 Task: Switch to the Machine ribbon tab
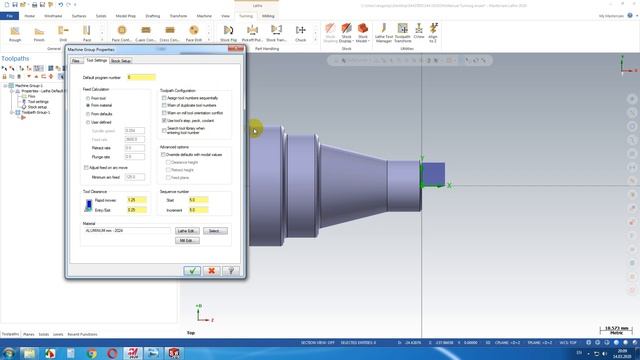pos(204,16)
